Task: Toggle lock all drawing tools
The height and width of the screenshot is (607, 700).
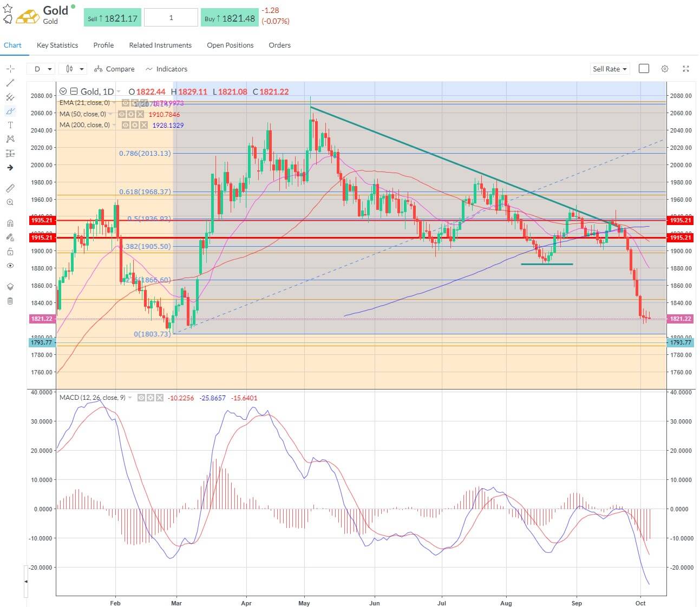Action: pyautogui.click(x=10, y=252)
